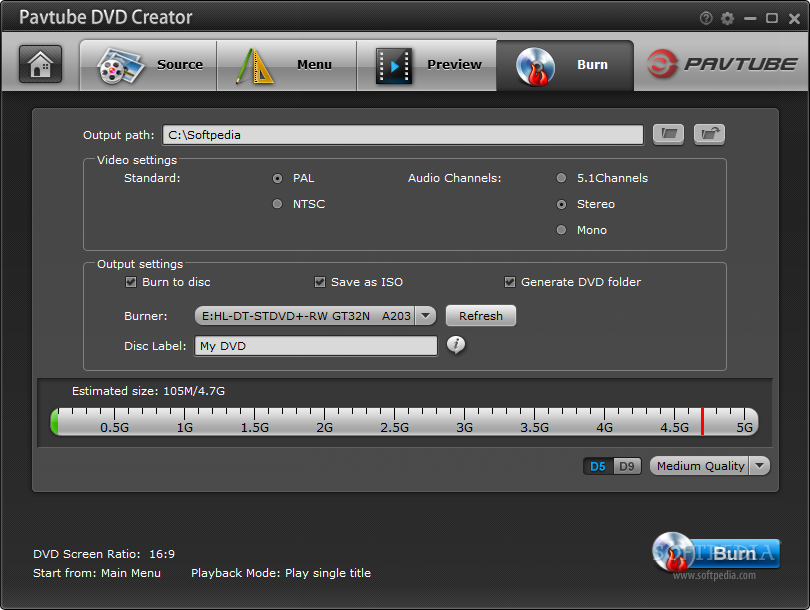The height and width of the screenshot is (610, 810).
Task: Browse for output folder icon
Action: tap(668, 134)
